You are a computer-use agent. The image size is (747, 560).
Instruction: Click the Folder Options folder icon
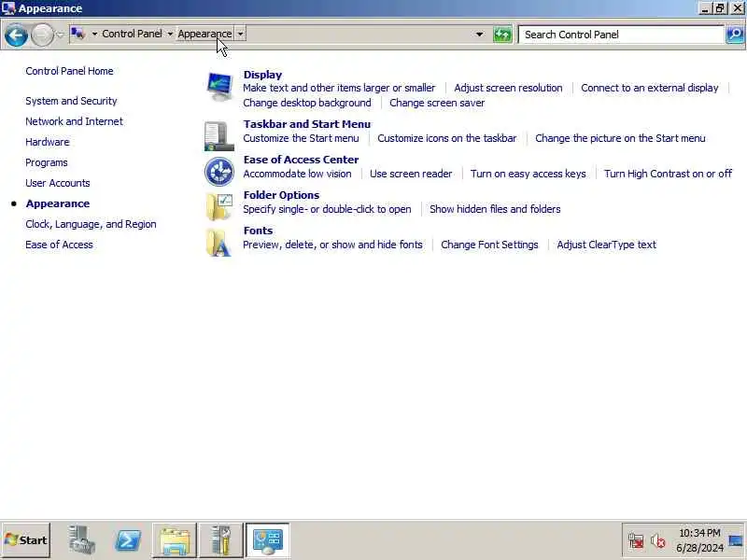coord(219,206)
